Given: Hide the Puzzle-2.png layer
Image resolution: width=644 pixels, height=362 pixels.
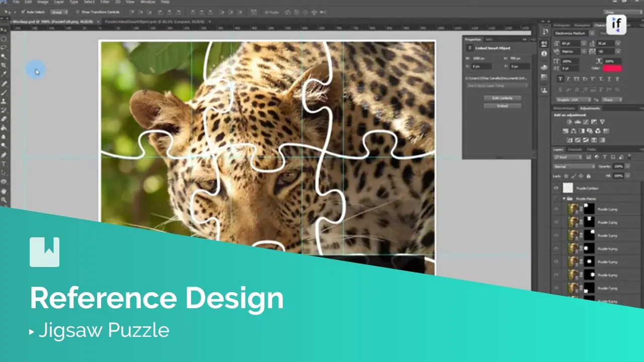Looking at the screenshot, I should coord(556,222).
